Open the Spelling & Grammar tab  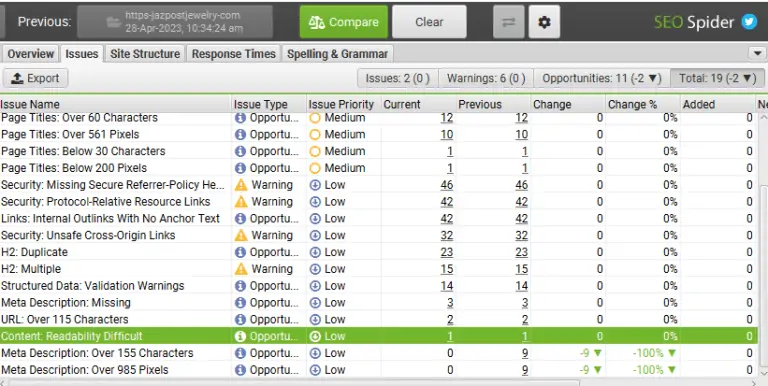pyautogui.click(x=337, y=54)
